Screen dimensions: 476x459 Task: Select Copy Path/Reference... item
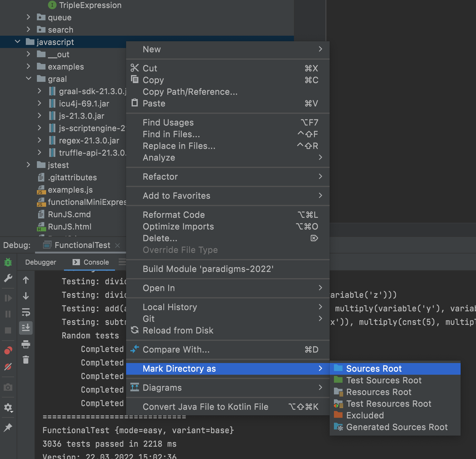tap(228, 92)
